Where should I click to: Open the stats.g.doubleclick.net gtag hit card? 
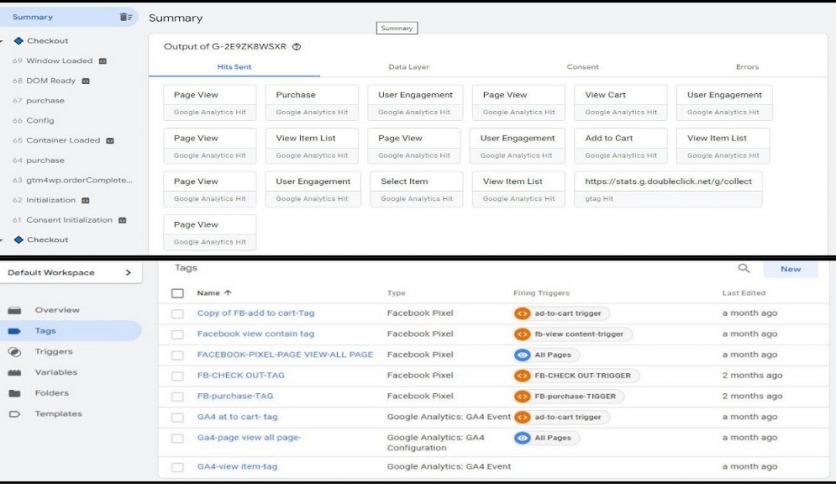tap(668, 189)
